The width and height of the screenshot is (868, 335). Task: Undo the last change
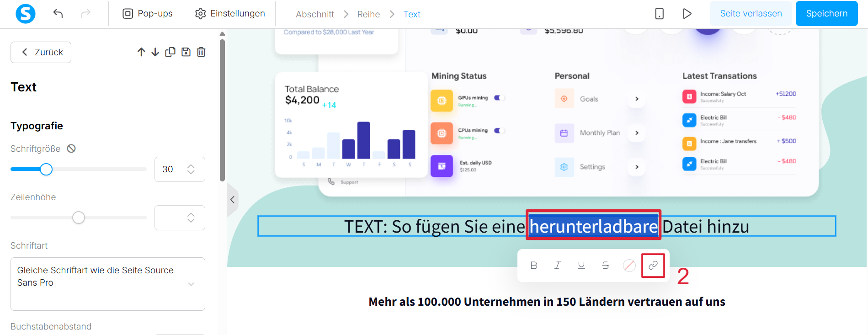pyautogui.click(x=58, y=14)
